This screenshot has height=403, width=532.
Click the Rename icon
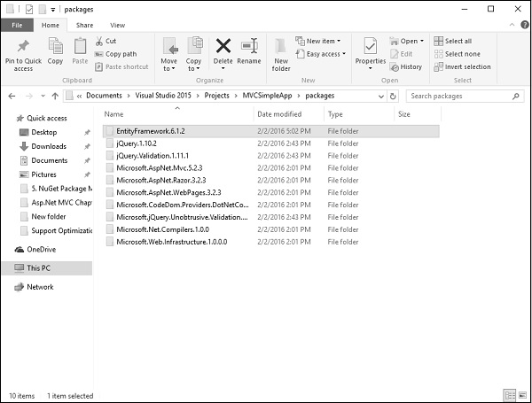249,46
